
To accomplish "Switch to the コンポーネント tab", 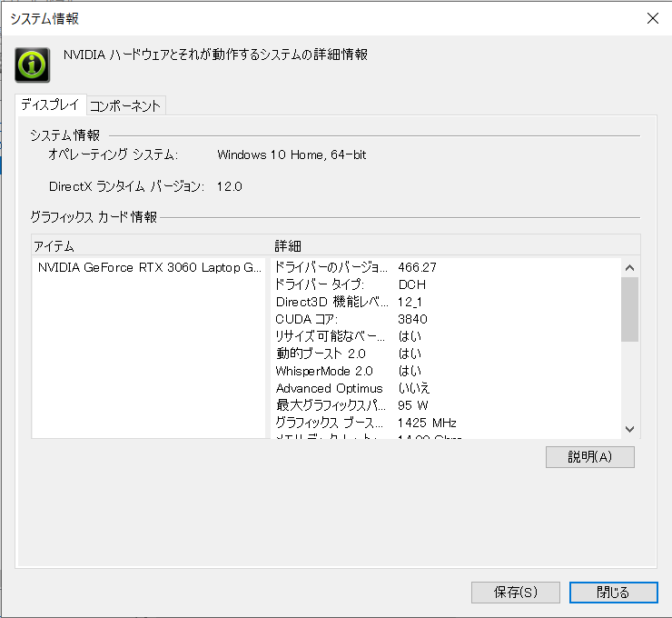I will (125, 105).
